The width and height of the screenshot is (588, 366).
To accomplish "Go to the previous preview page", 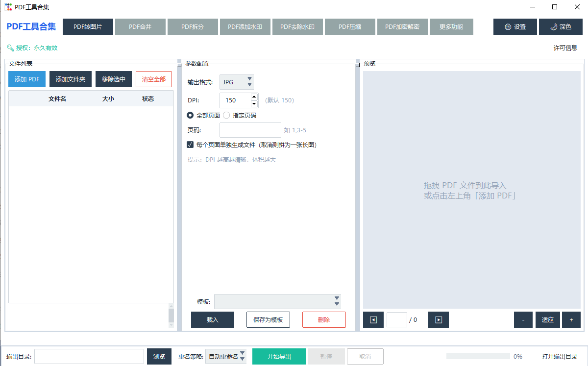I will coord(373,319).
